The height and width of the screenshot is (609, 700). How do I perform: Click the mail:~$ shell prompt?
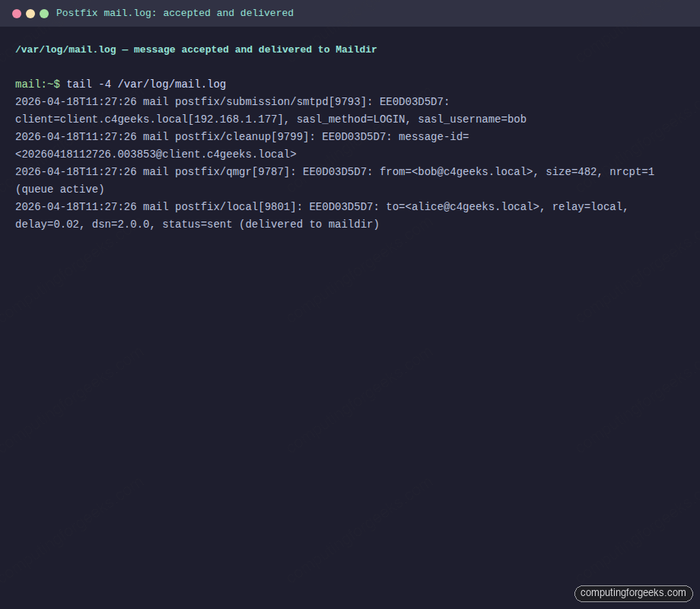[37, 84]
